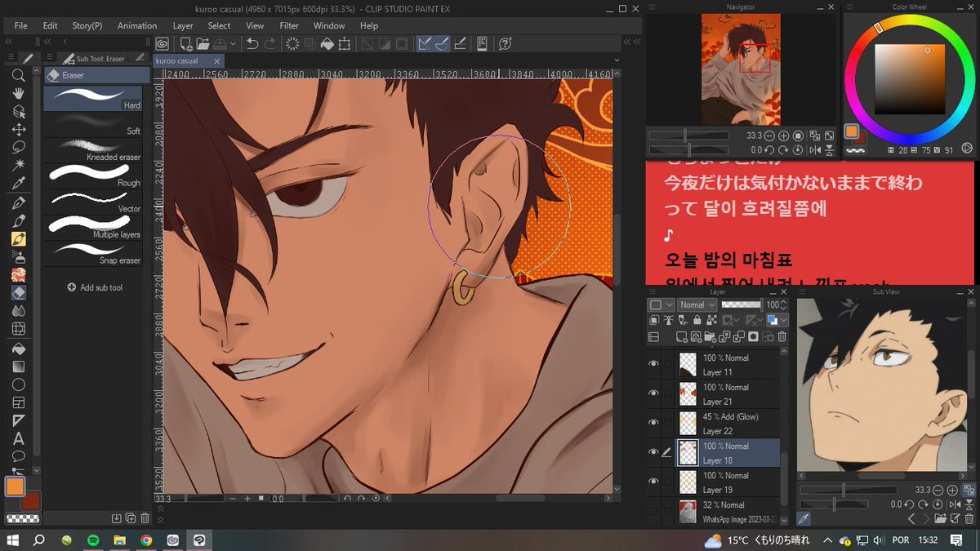Import image in Sub View panel

tap(939, 518)
